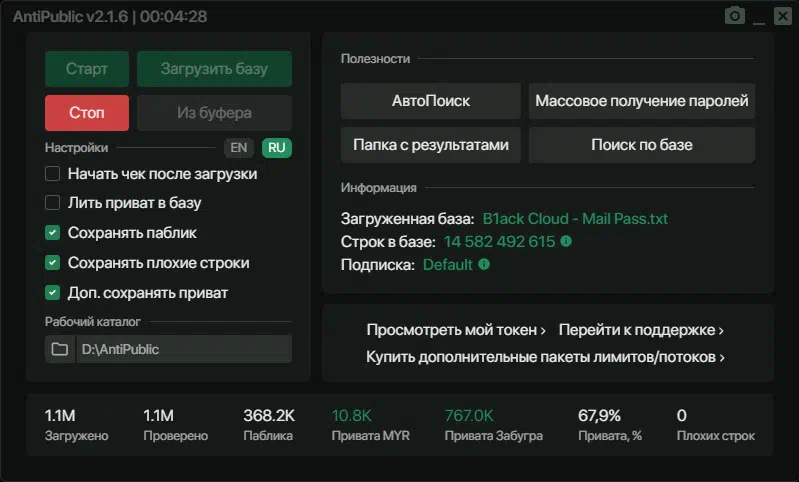The image size is (799, 482).
Task: Go to 'Перейти к поддержке' link
Action: coord(641,330)
